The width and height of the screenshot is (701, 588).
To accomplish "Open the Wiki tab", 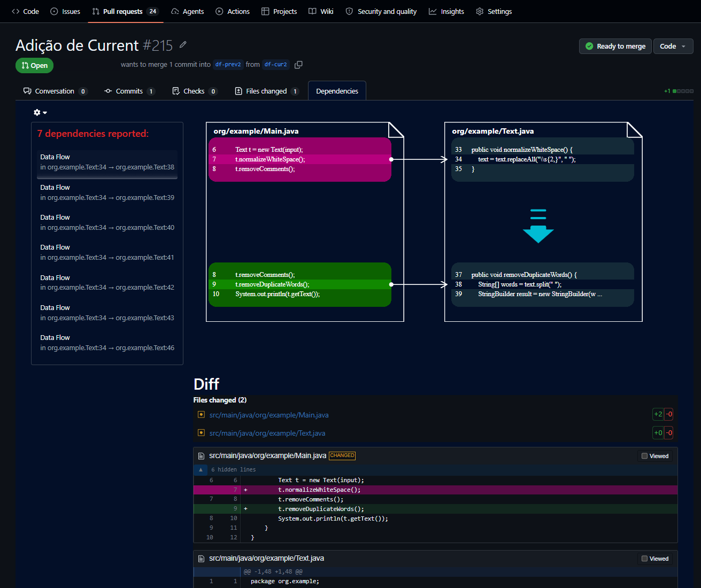I will 321,11.
